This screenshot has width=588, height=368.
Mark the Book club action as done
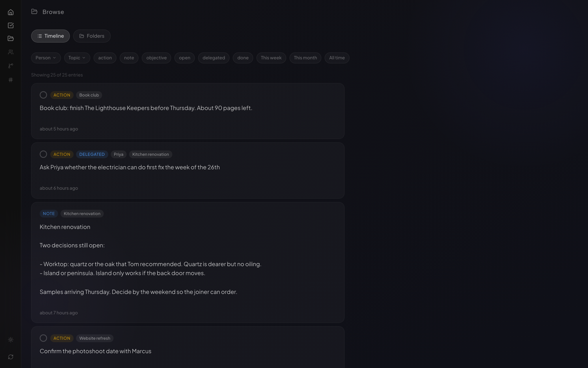click(x=43, y=95)
